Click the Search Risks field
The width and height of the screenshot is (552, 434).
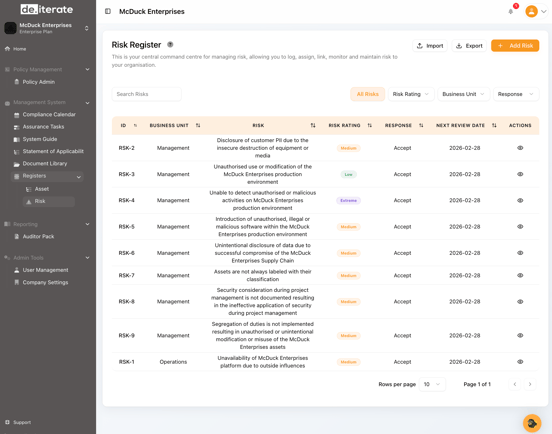point(146,94)
